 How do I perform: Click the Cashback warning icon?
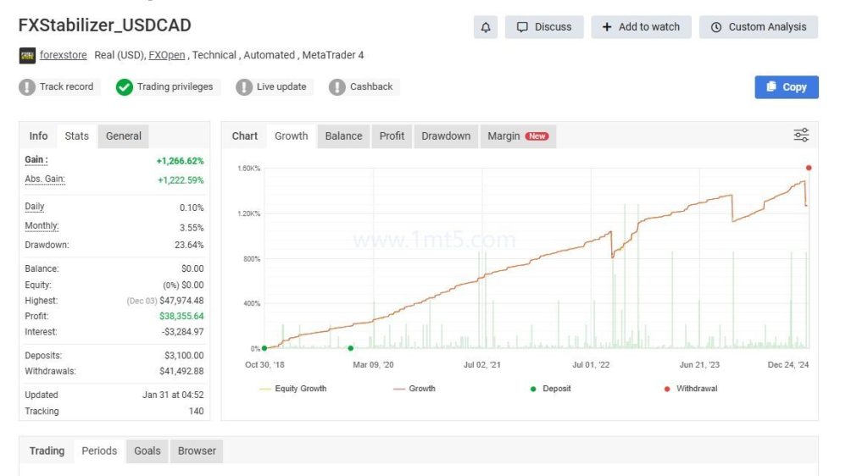(x=337, y=86)
